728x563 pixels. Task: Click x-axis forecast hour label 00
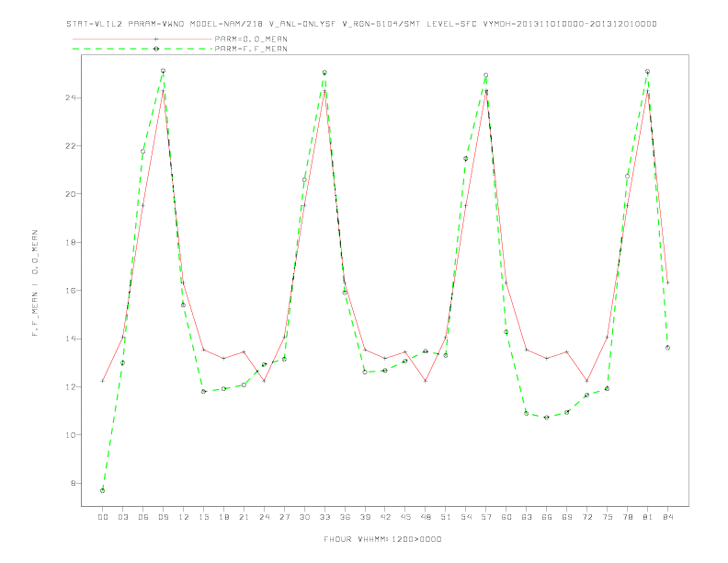click(103, 517)
